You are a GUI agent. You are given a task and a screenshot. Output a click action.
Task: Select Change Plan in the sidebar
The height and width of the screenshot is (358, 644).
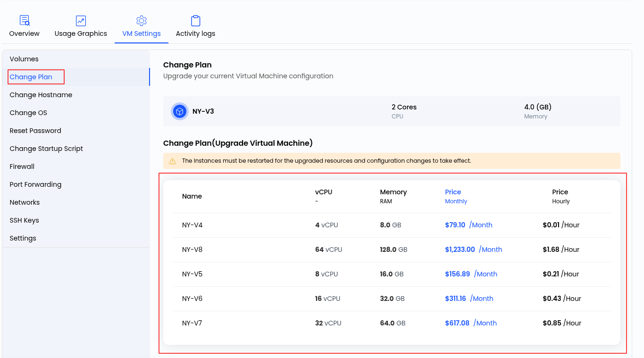pyautogui.click(x=76, y=77)
